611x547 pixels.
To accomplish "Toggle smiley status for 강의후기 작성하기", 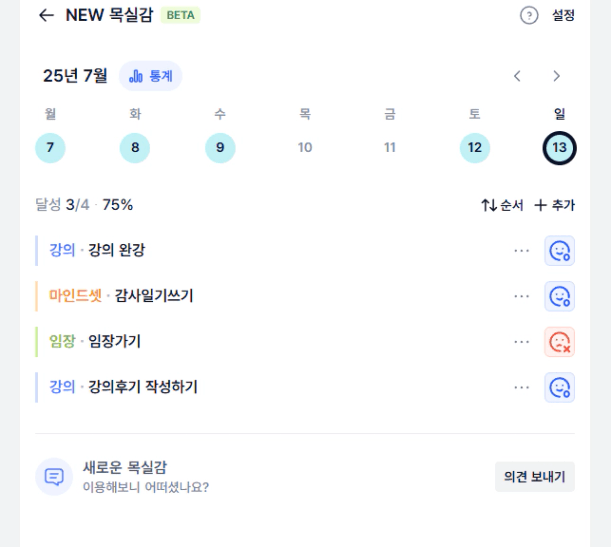I will coord(559,387).
